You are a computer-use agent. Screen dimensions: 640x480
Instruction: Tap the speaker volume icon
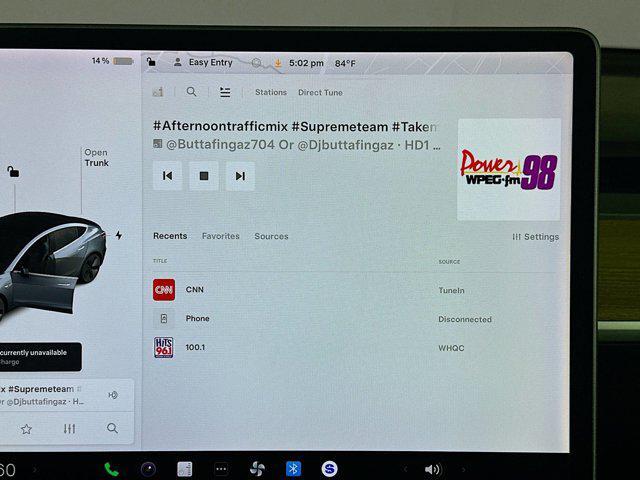[432, 469]
